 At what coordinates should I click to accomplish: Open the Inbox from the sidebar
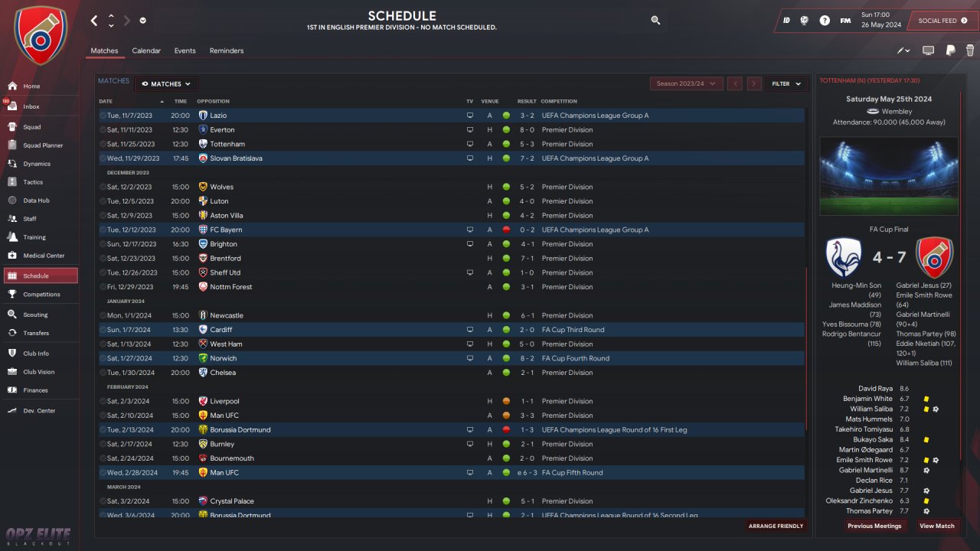pyautogui.click(x=40, y=106)
